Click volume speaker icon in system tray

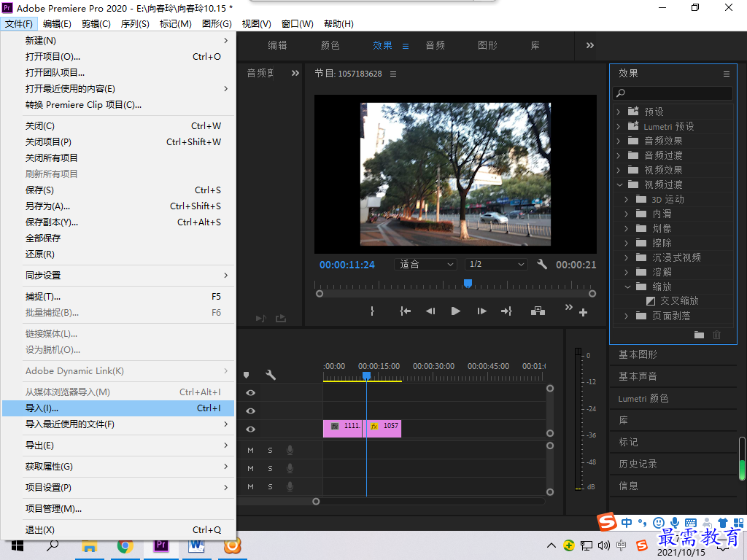[x=603, y=545]
